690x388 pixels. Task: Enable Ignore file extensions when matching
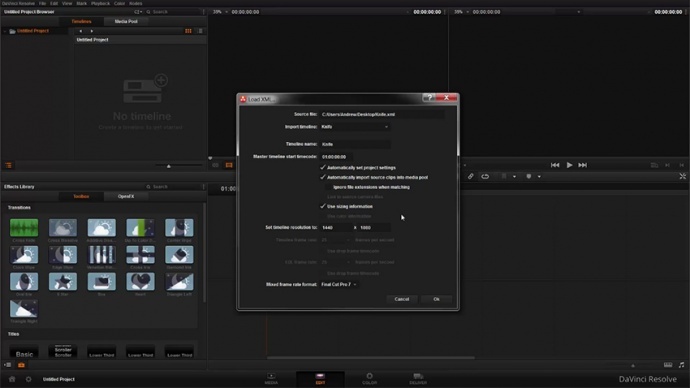pos(329,187)
